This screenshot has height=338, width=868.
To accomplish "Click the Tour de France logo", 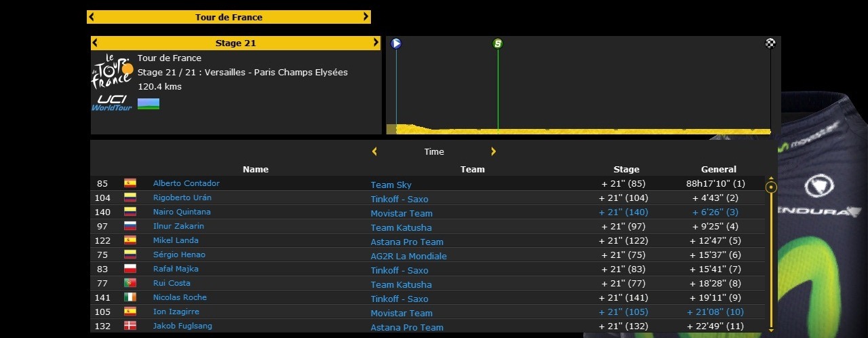I will pyautogui.click(x=112, y=71).
